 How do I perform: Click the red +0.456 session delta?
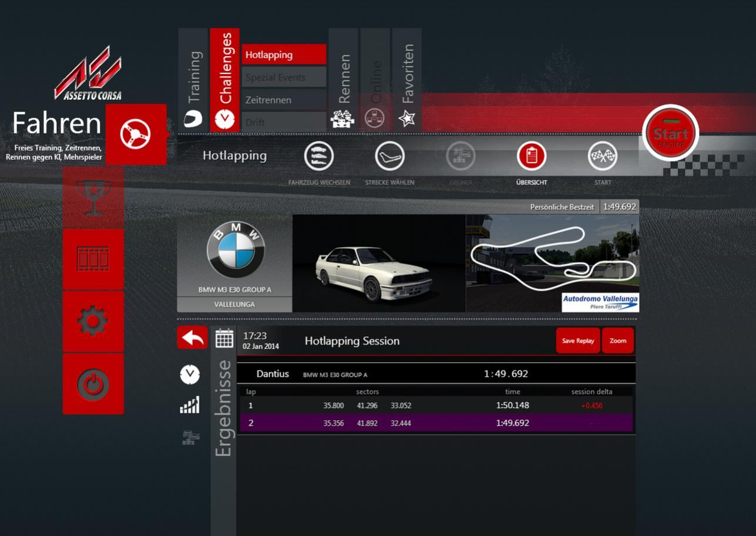coord(592,406)
